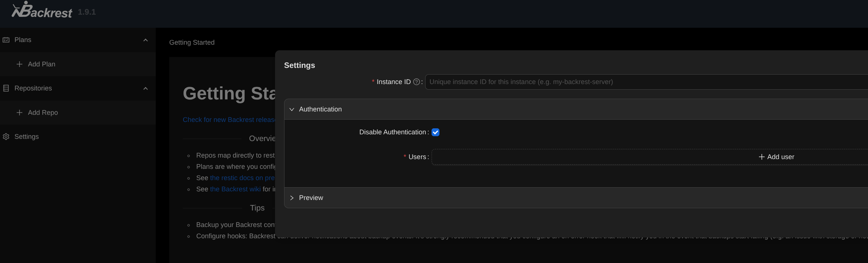
Task: Open the Backrest wiki link
Action: coord(235,189)
